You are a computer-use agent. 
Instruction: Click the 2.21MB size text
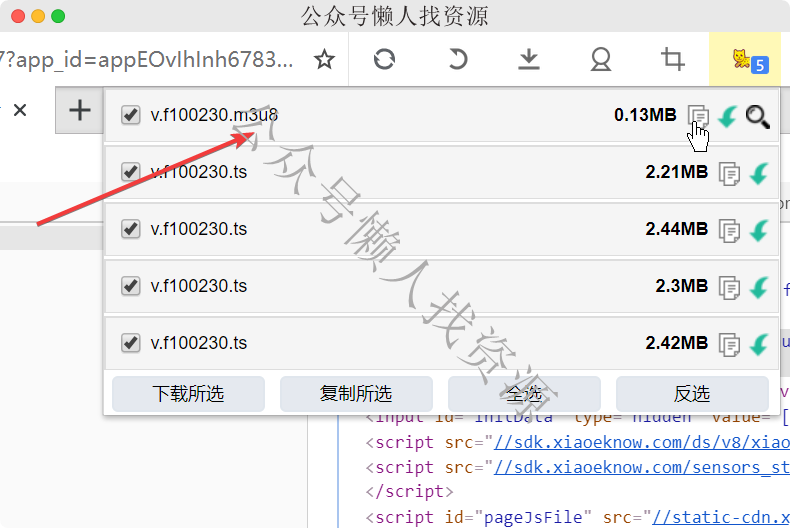(x=677, y=172)
